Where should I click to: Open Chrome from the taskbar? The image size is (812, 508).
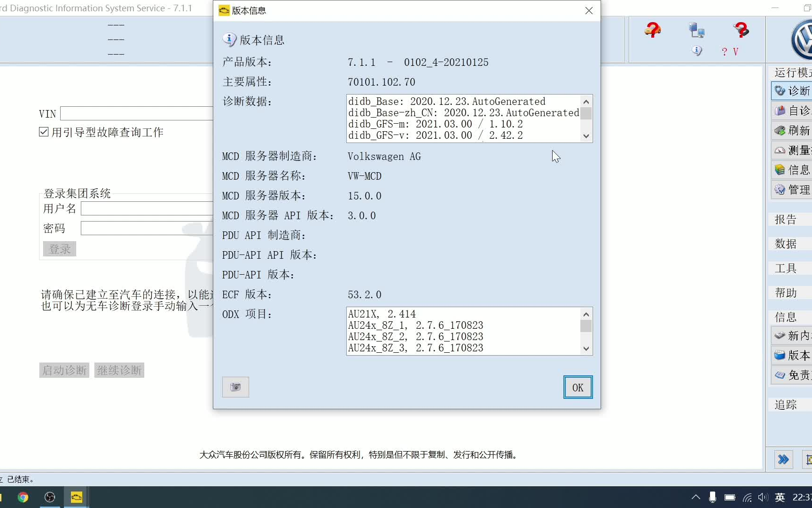click(23, 497)
